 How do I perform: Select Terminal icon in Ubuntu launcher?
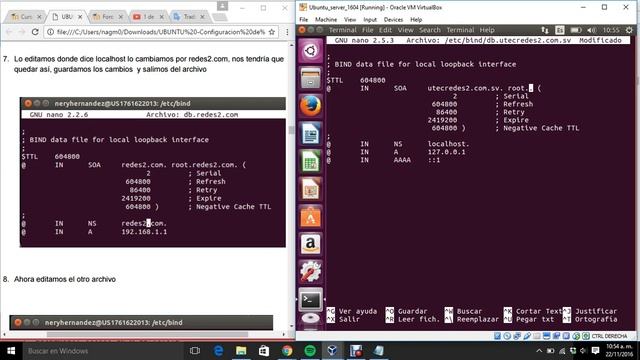(310, 300)
